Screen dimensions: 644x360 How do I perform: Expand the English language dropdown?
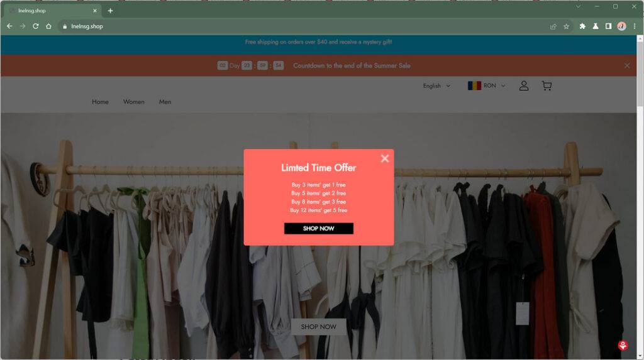(x=436, y=86)
